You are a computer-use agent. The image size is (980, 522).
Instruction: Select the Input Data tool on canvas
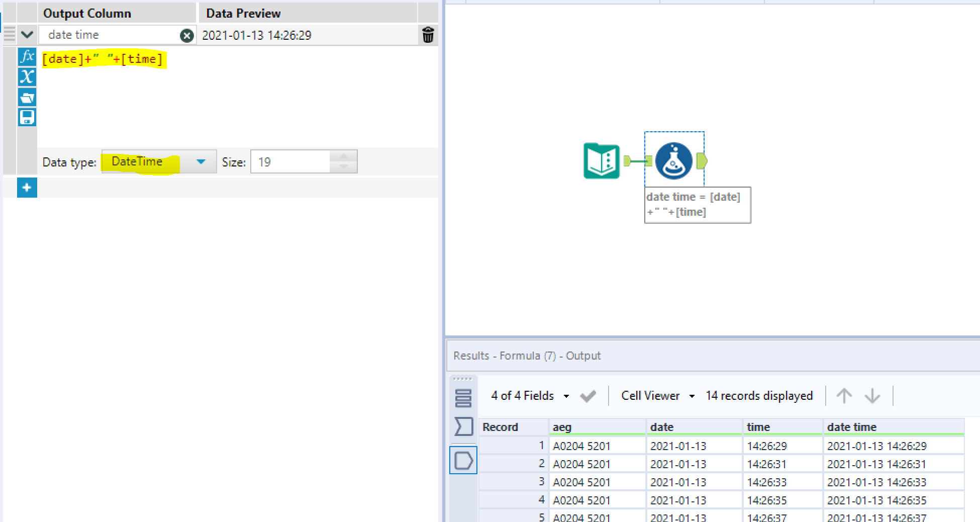(601, 160)
